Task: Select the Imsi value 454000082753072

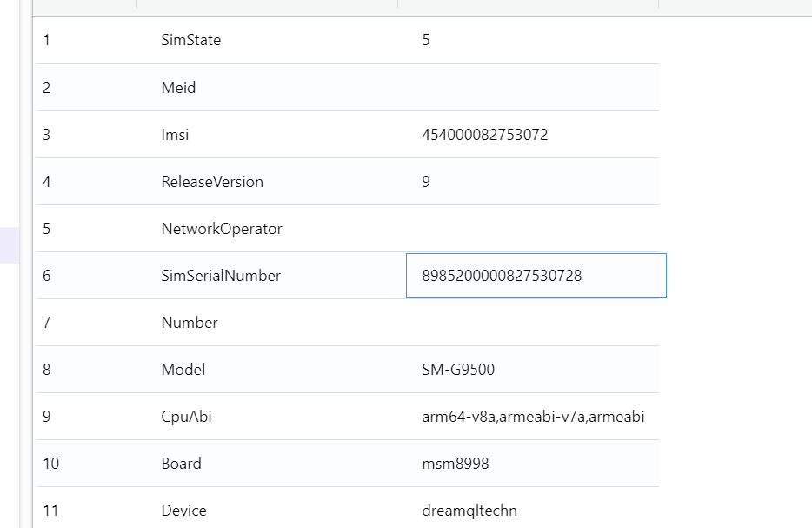Action: point(484,135)
